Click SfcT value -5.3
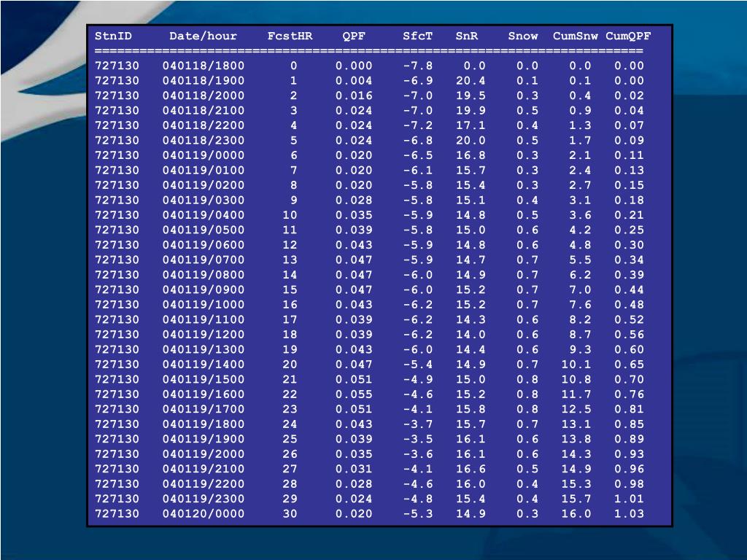The height and width of the screenshot is (560, 747). pos(418,513)
